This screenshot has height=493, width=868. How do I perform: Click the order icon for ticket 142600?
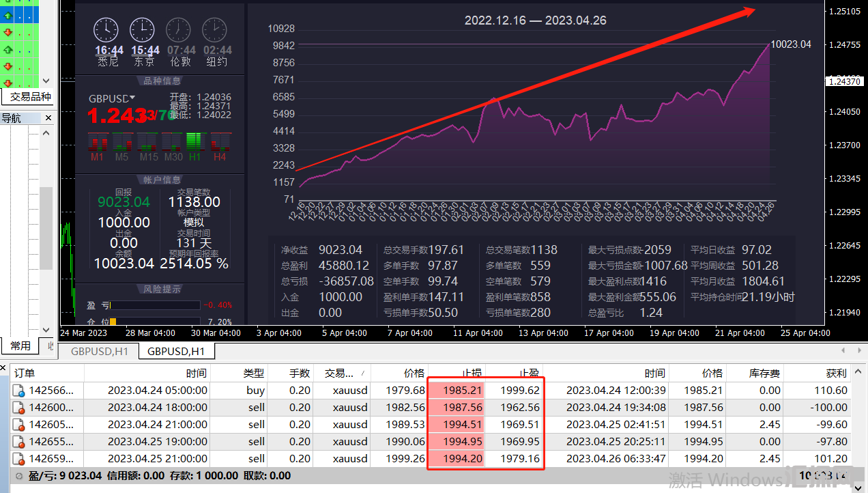pos(19,408)
